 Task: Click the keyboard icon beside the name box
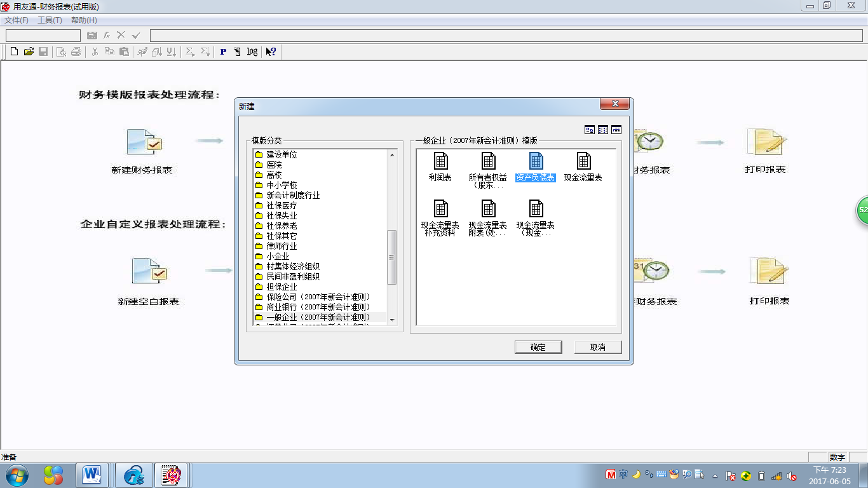pos(92,36)
